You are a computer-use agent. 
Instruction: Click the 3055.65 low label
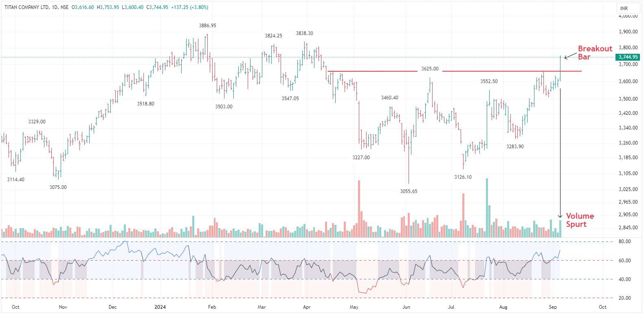(408, 191)
